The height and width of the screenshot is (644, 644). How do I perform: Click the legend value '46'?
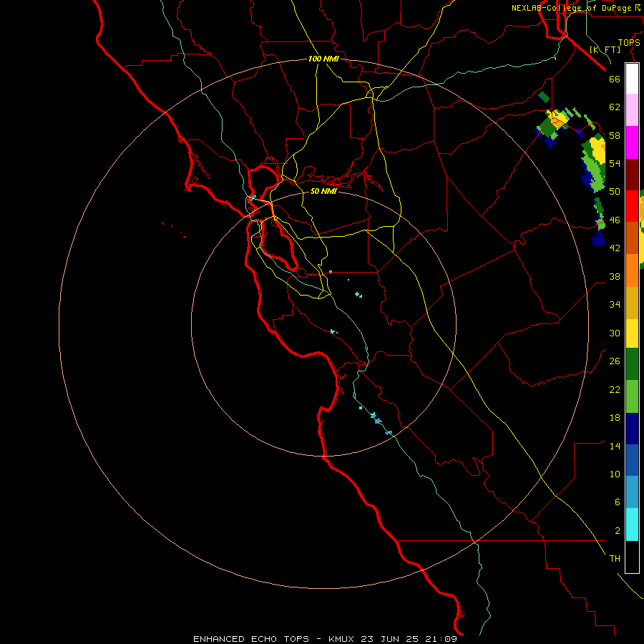(x=615, y=220)
